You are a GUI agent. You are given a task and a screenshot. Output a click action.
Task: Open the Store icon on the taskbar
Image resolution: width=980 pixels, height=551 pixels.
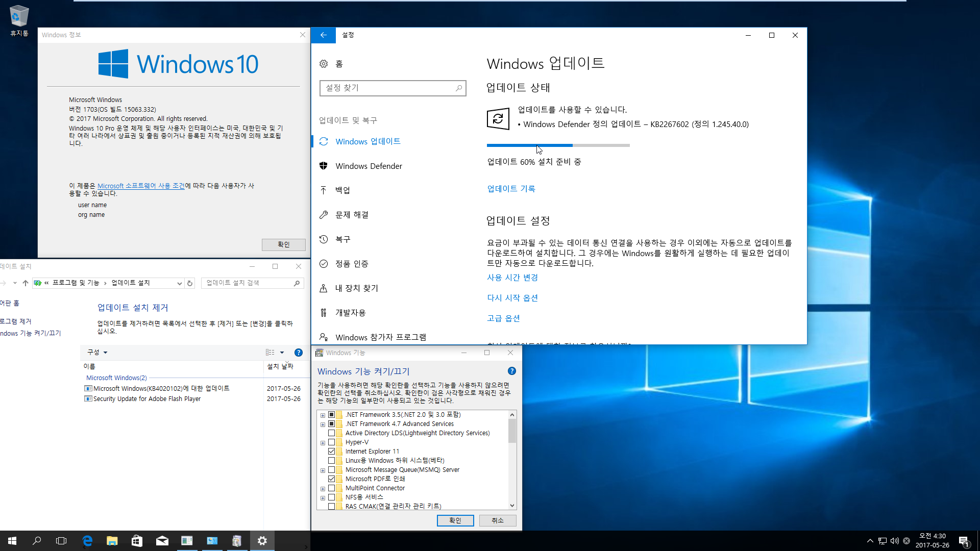(x=137, y=541)
